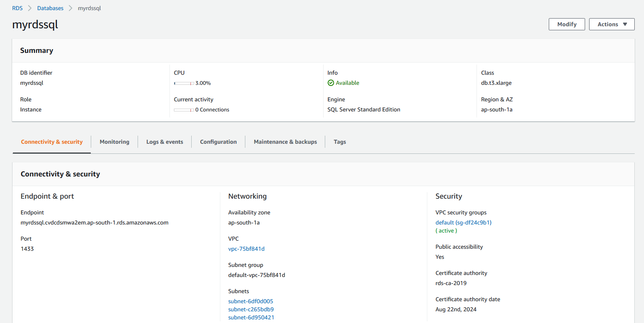Screen dimensions: 644x323
Task: Open subnet-6d950421 link
Action: pos(251,317)
